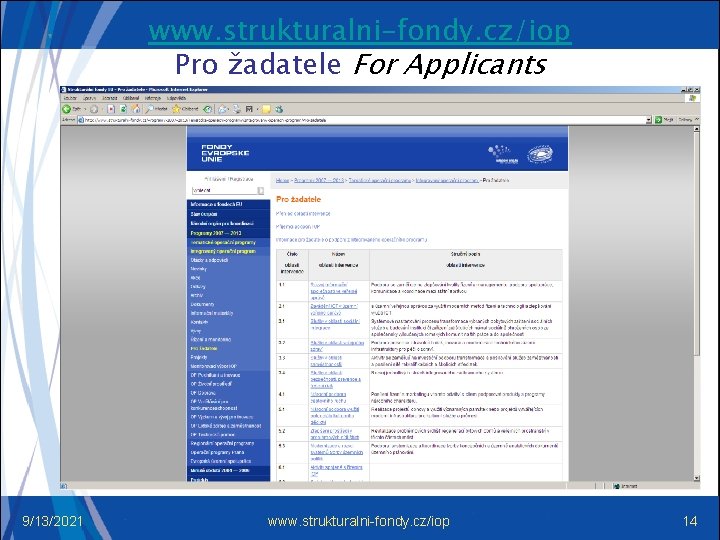The height and width of the screenshot is (540, 720).
Task: Select Tematické operační programy sidebar item
Action: pos(228,242)
